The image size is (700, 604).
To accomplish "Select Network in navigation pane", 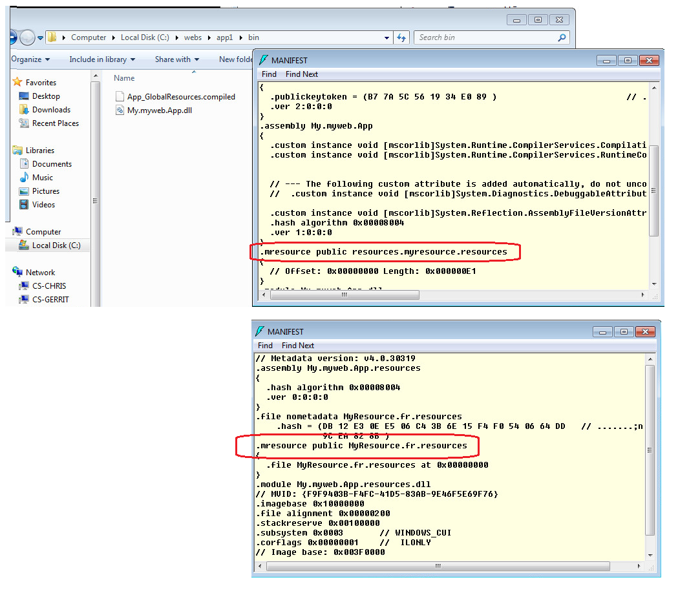I will 40,272.
